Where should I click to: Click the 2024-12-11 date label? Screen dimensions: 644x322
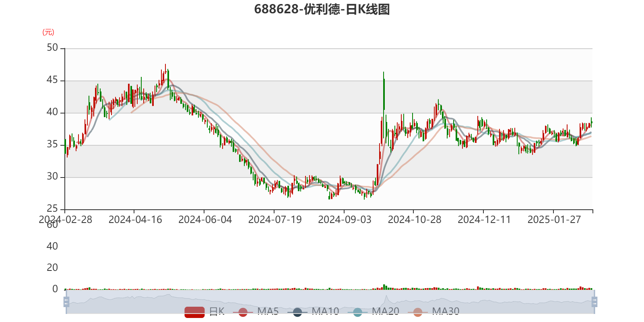(x=484, y=220)
